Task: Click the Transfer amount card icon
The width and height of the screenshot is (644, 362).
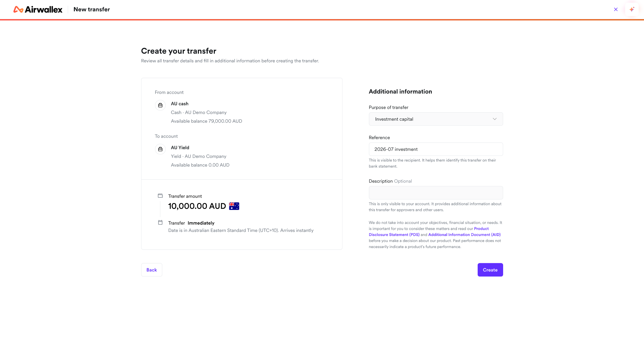Action: click(x=160, y=196)
